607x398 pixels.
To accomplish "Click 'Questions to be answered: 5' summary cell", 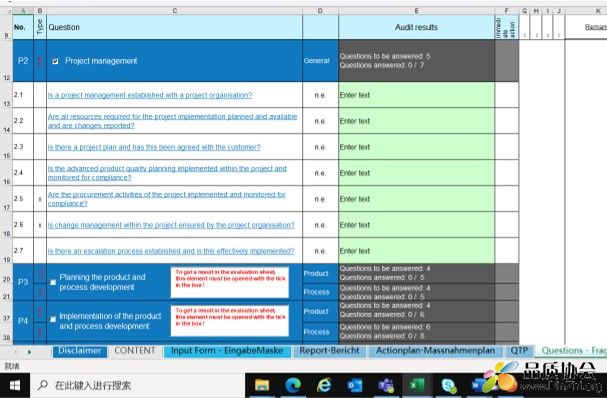I will [416, 61].
